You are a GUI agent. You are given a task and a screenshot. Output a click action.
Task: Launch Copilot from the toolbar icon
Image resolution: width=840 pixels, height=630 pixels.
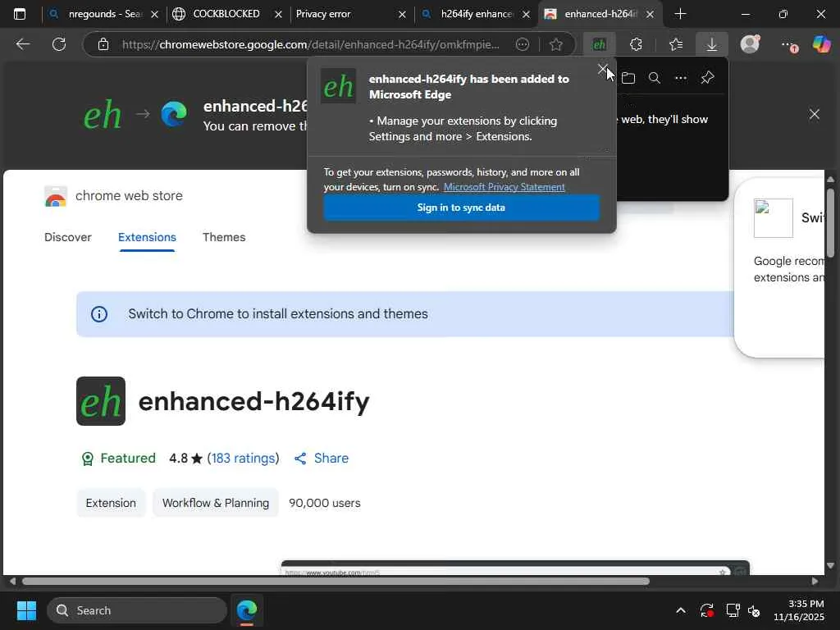click(822, 44)
